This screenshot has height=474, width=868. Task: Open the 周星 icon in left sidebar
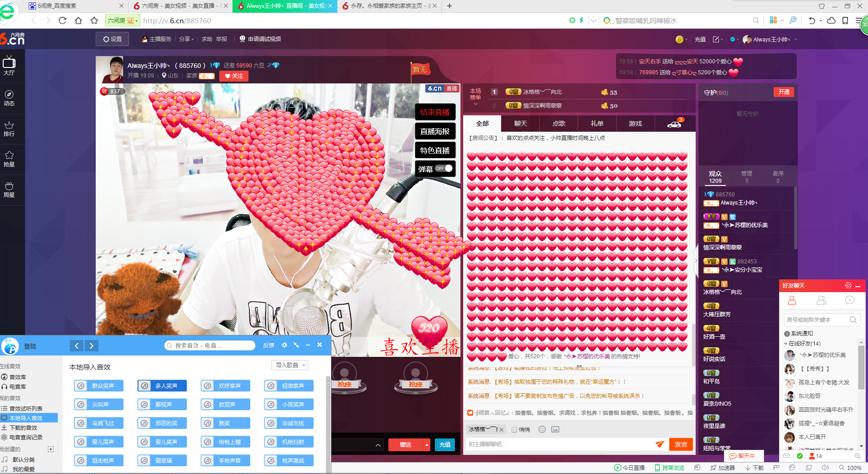9,189
